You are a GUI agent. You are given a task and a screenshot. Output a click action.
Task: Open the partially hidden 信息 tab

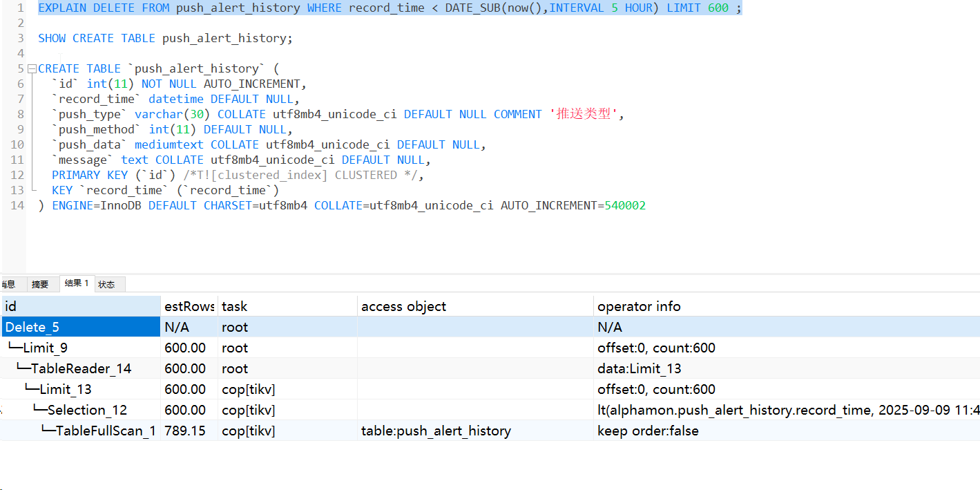pos(9,284)
